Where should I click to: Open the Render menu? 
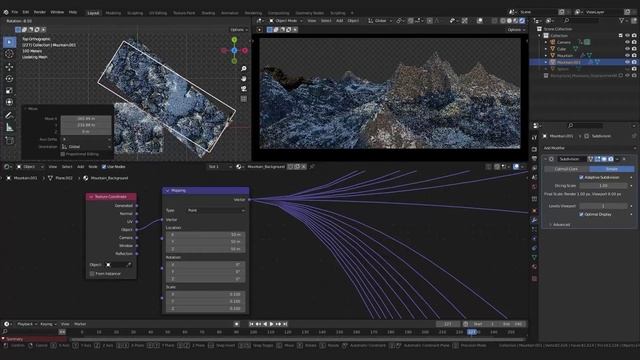[40, 12]
